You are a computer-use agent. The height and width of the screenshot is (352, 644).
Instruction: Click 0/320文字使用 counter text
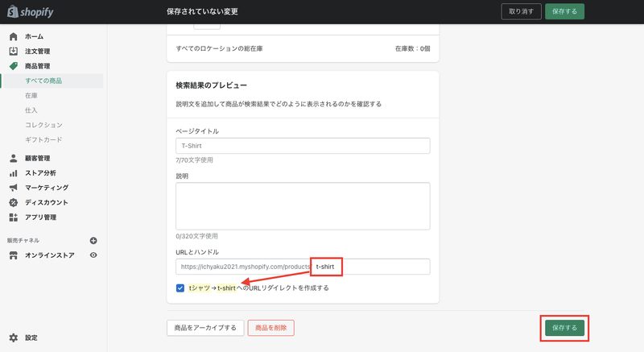click(196, 236)
